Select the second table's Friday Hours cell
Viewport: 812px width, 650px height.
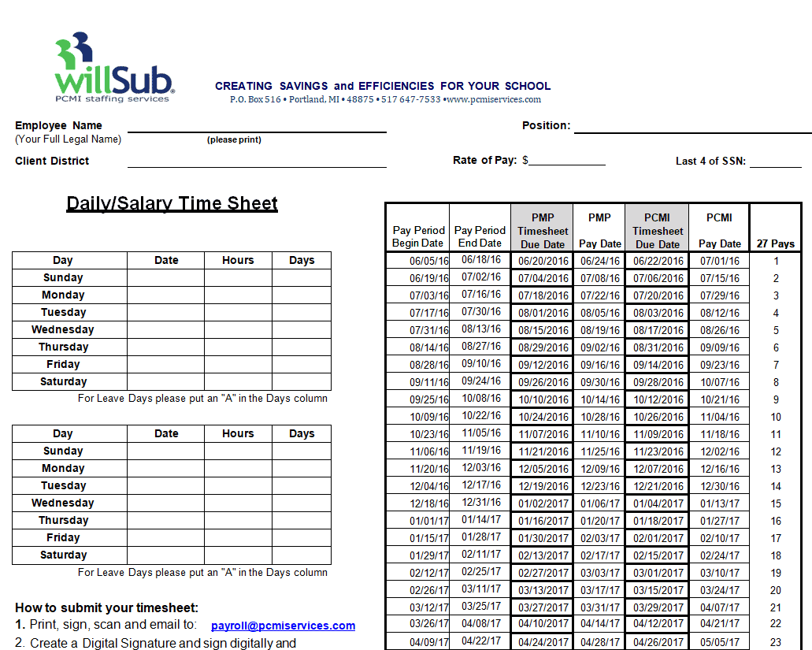click(x=238, y=537)
